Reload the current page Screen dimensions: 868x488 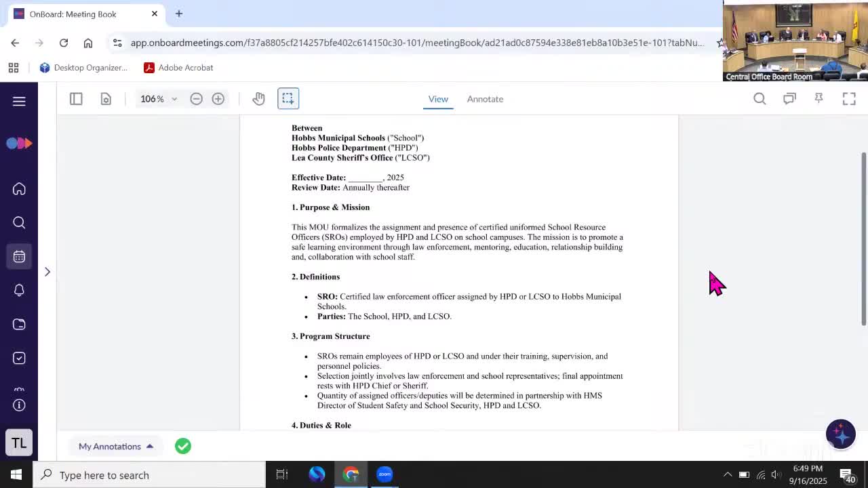64,43
